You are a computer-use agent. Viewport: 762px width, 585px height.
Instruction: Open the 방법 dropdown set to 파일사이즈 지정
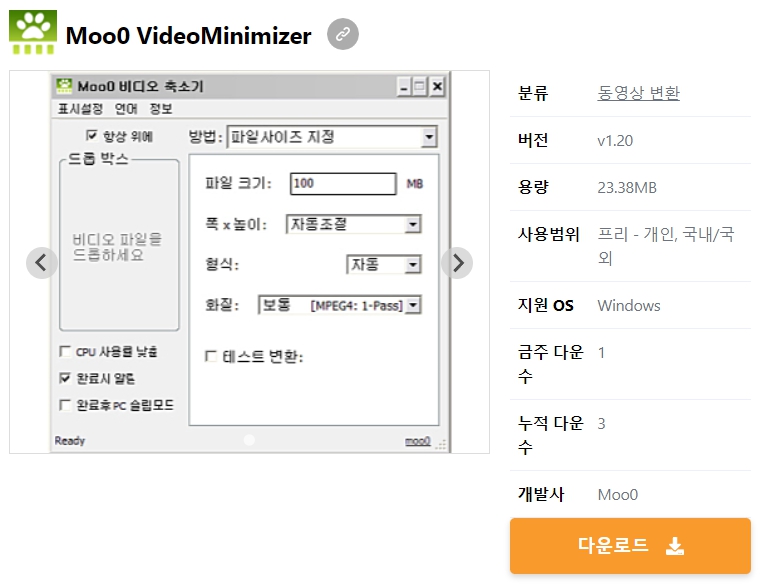click(332, 137)
